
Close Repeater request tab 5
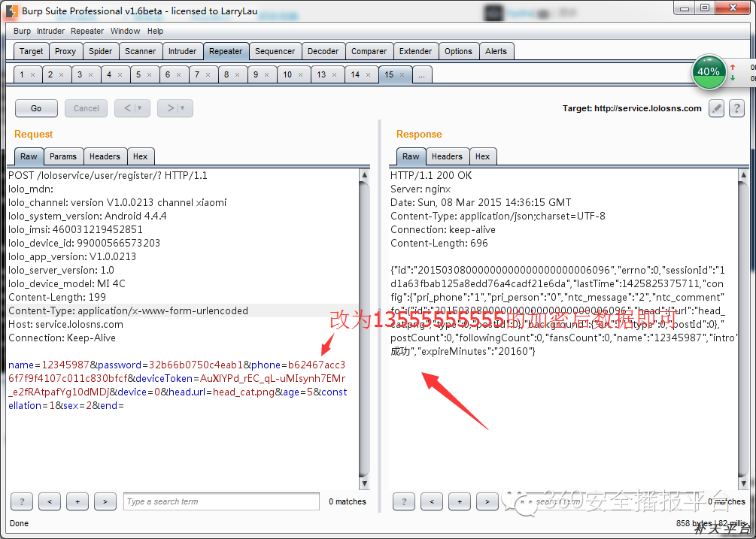[150, 74]
